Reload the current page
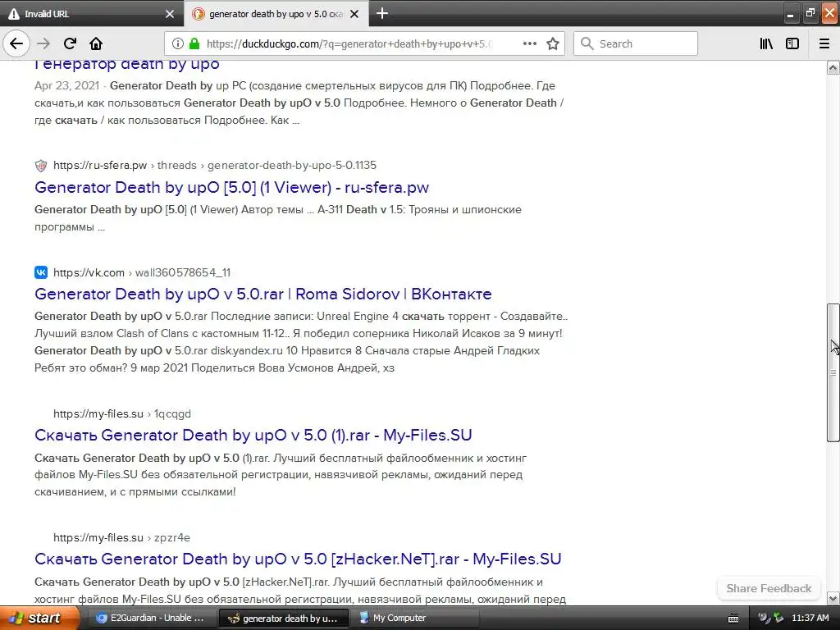This screenshot has width=840, height=630. (x=70, y=43)
